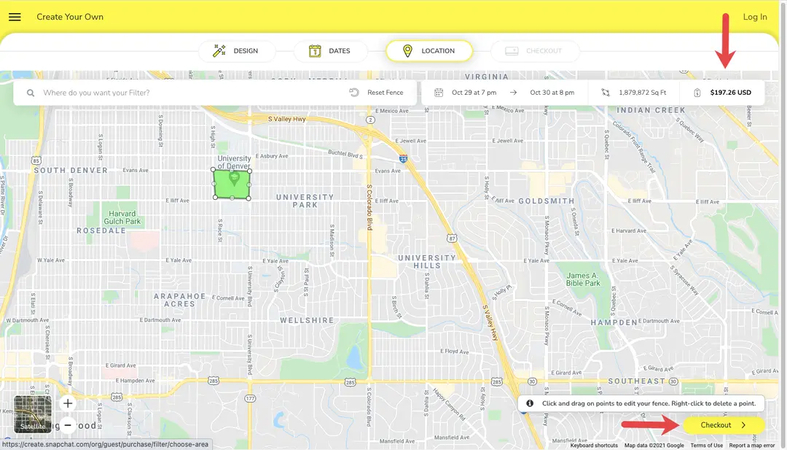The image size is (787, 450).
Task: Click the $197.26 USD price
Action: pos(731,92)
